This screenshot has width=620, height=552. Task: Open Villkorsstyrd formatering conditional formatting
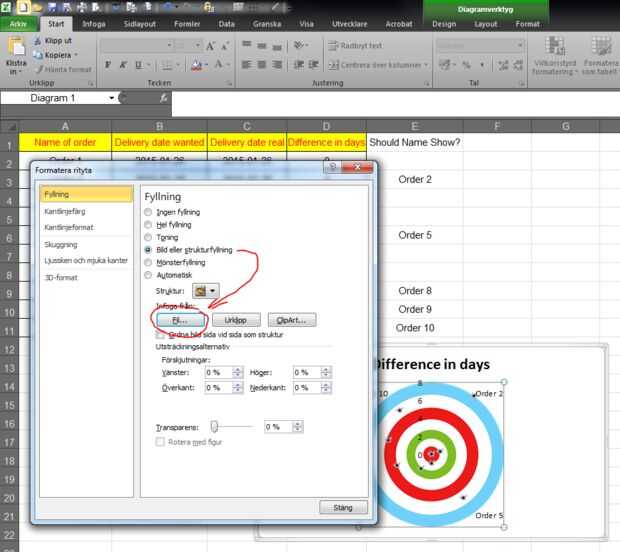[x=555, y=56]
